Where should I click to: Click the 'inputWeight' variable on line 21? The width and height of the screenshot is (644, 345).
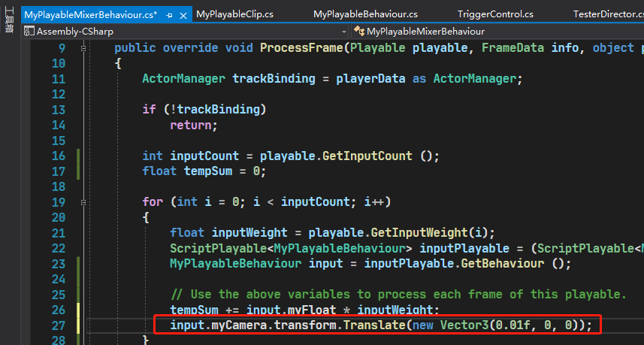249,233
